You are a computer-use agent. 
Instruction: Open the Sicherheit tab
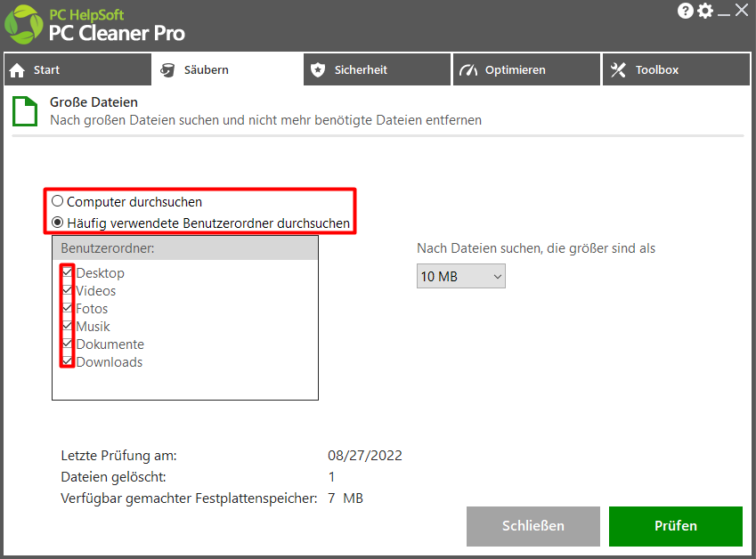[377, 69]
